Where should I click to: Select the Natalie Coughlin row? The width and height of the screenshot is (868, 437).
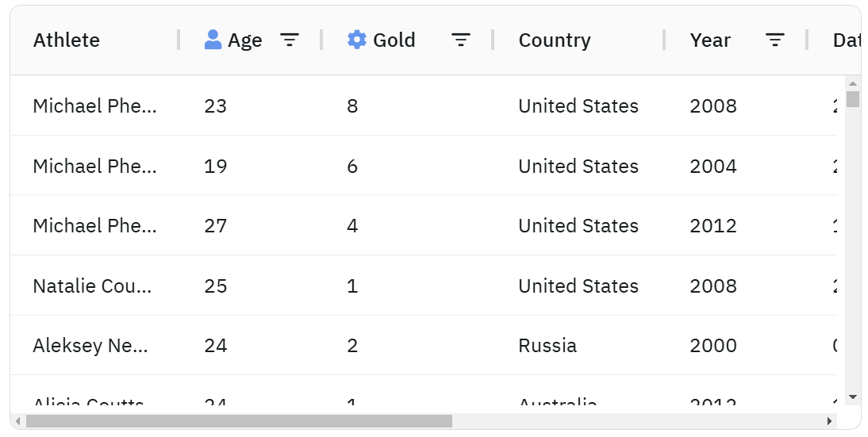tap(92, 286)
